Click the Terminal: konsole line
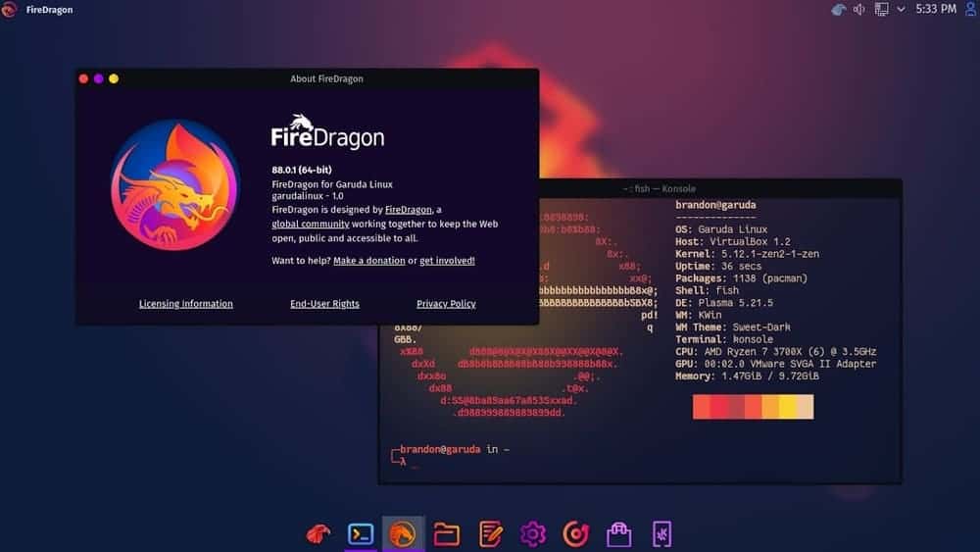Image resolution: width=980 pixels, height=552 pixels. [724, 339]
